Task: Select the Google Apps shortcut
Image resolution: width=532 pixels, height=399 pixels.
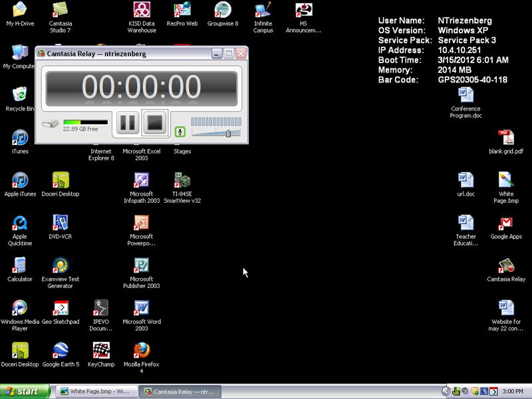Action: [506, 227]
